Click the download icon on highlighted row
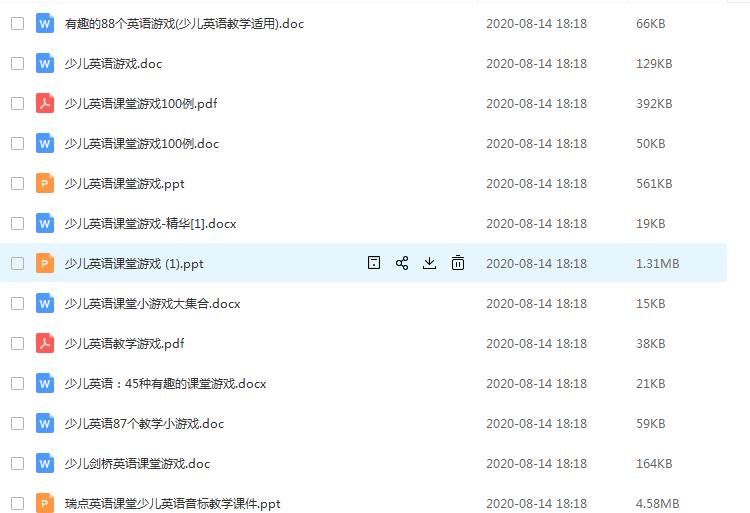 pos(430,263)
